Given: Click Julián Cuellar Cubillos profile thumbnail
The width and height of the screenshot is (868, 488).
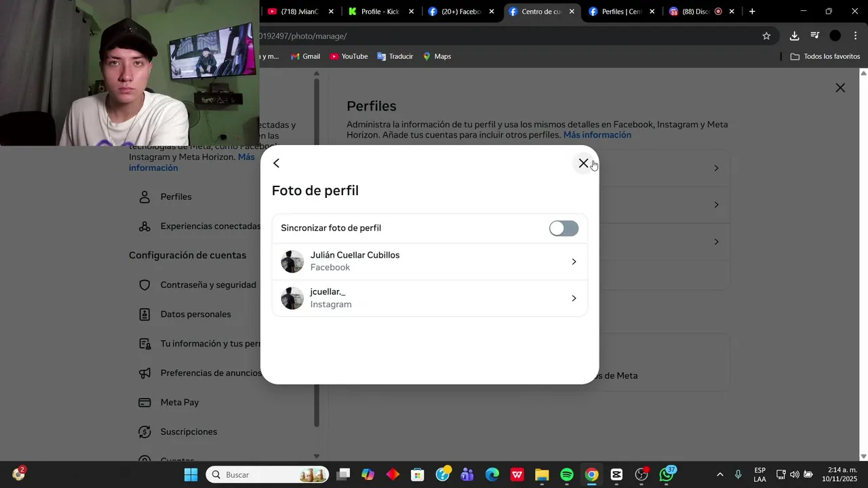Looking at the screenshot, I should click(x=292, y=262).
